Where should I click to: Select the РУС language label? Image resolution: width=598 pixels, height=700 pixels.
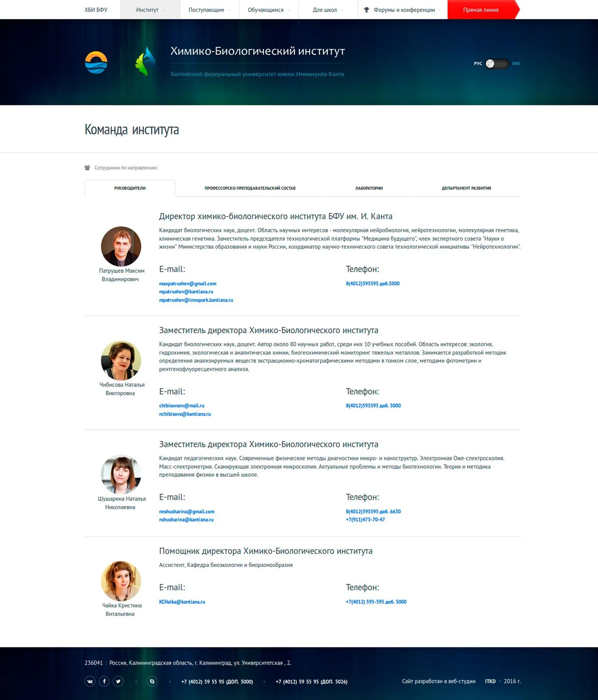coord(478,64)
